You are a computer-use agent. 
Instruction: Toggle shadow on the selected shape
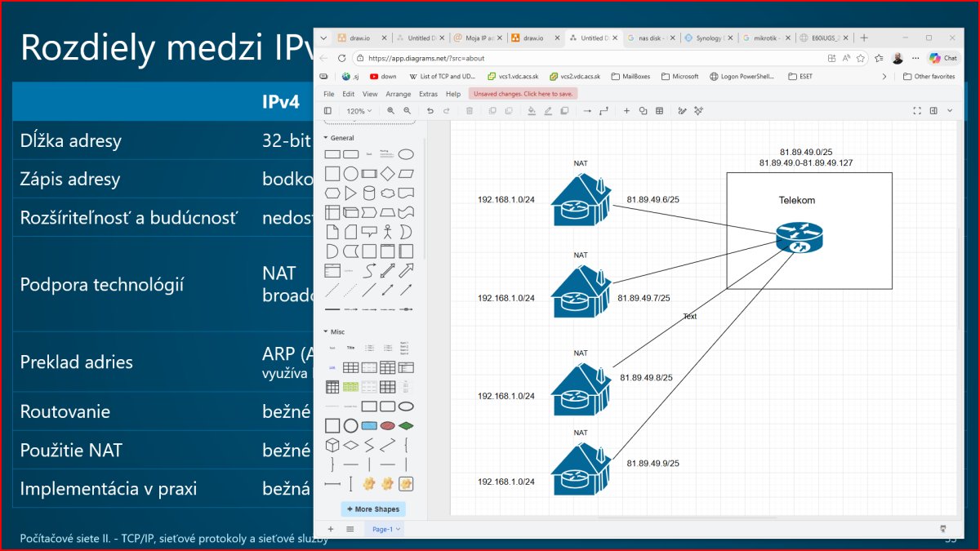[564, 111]
